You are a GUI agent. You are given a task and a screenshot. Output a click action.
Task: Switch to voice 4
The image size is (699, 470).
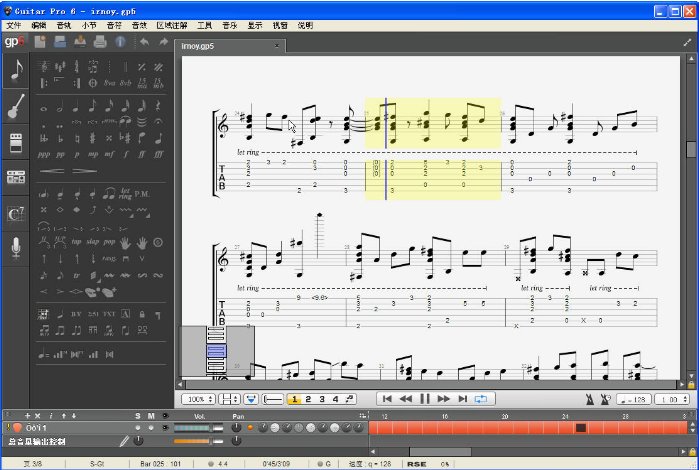pos(335,399)
